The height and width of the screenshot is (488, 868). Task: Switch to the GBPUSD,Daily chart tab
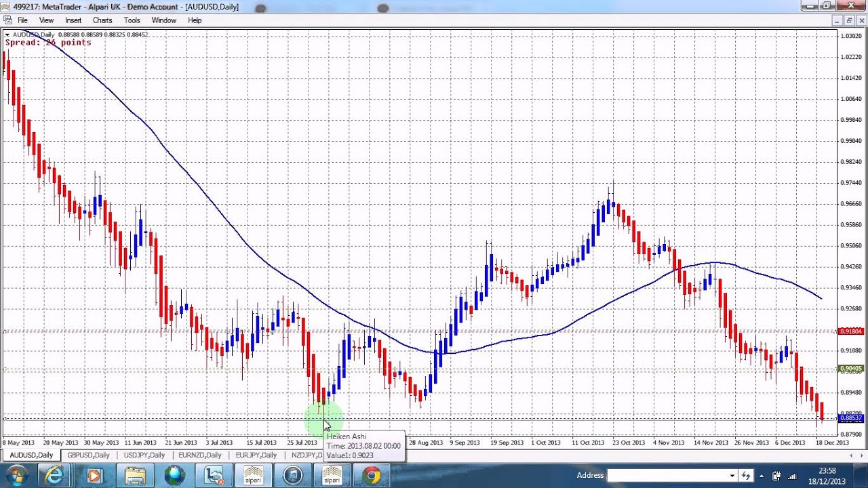[88, 455]
